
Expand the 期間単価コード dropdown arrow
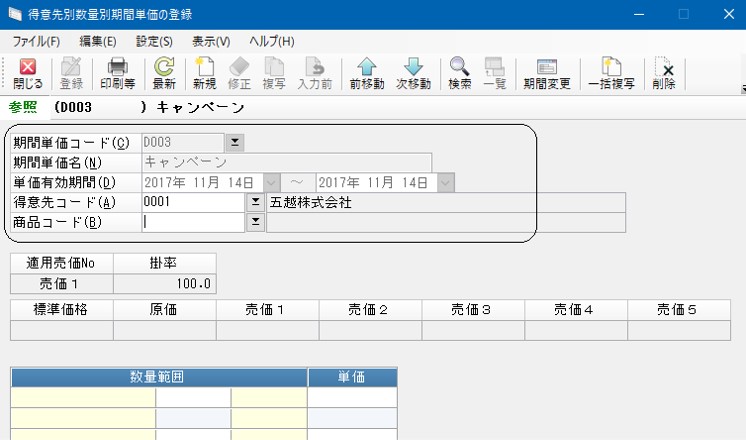click(x=234, y=142)
